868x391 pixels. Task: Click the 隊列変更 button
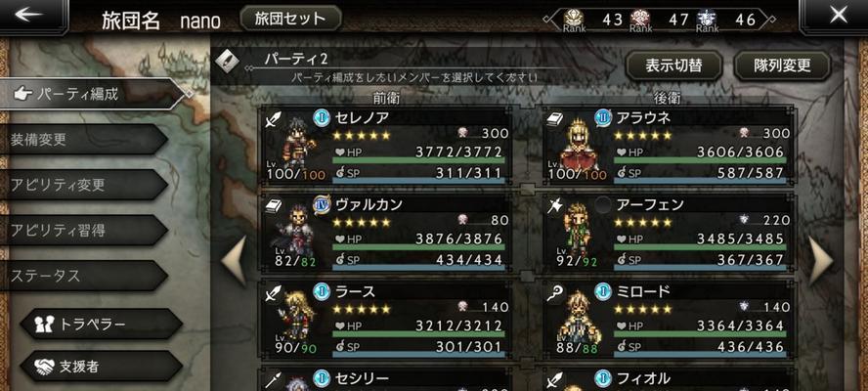pos(783,65)
